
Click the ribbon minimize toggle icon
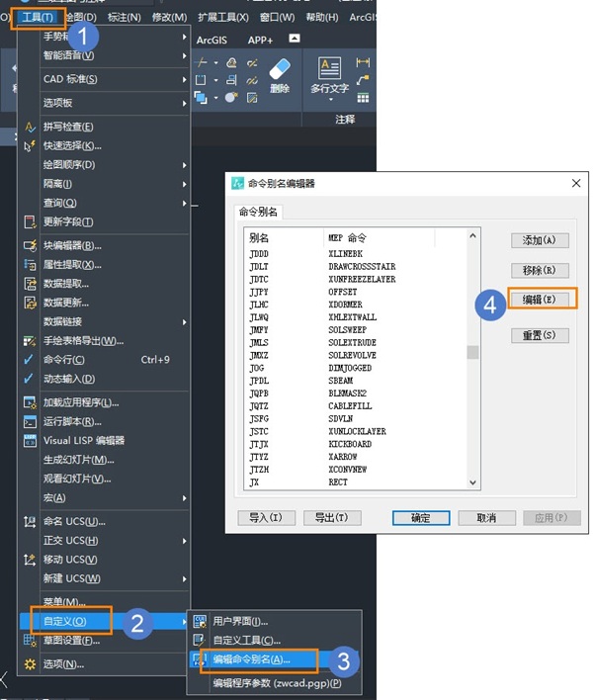coord(295,39)
